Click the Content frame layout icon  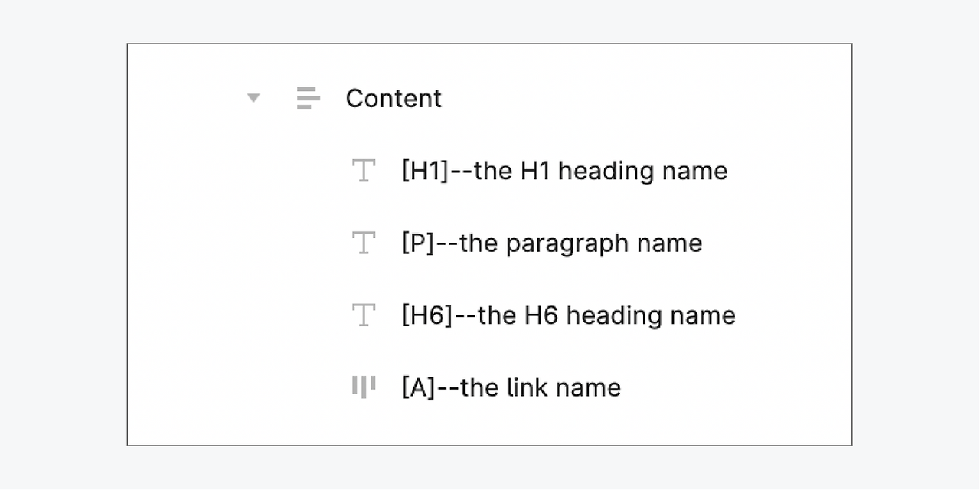(308, 98)
